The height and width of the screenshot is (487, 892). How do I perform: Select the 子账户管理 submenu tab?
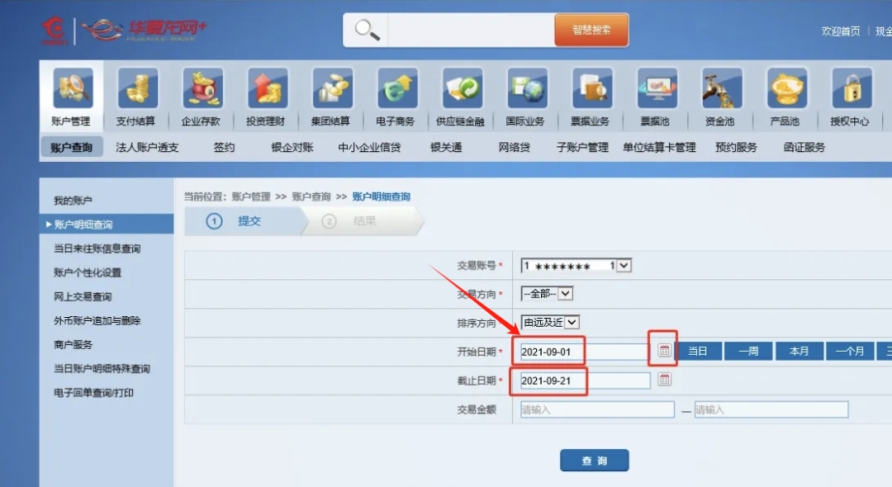click(583, 147)
